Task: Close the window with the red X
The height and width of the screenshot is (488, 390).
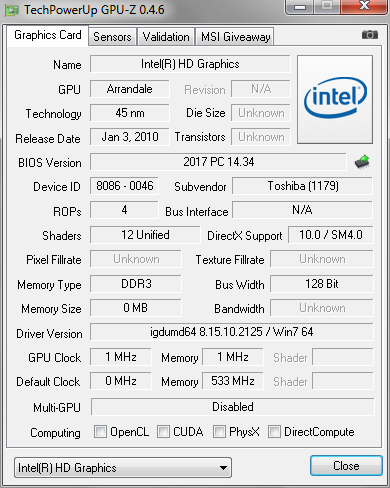Action: coord(364,6)
